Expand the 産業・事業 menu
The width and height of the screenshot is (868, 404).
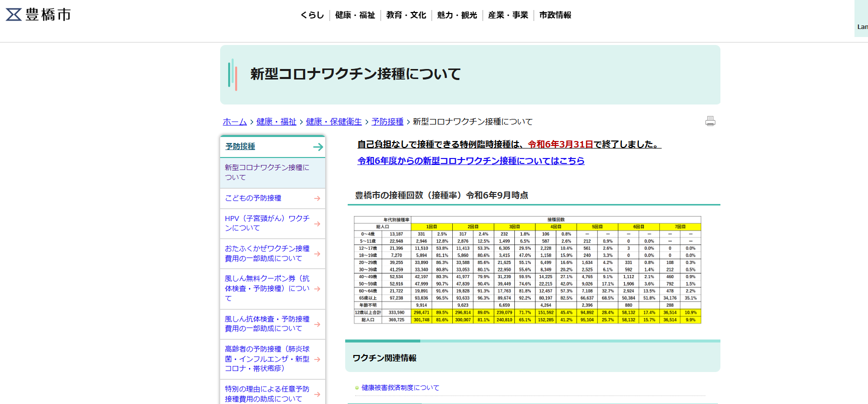coord(508,15)
